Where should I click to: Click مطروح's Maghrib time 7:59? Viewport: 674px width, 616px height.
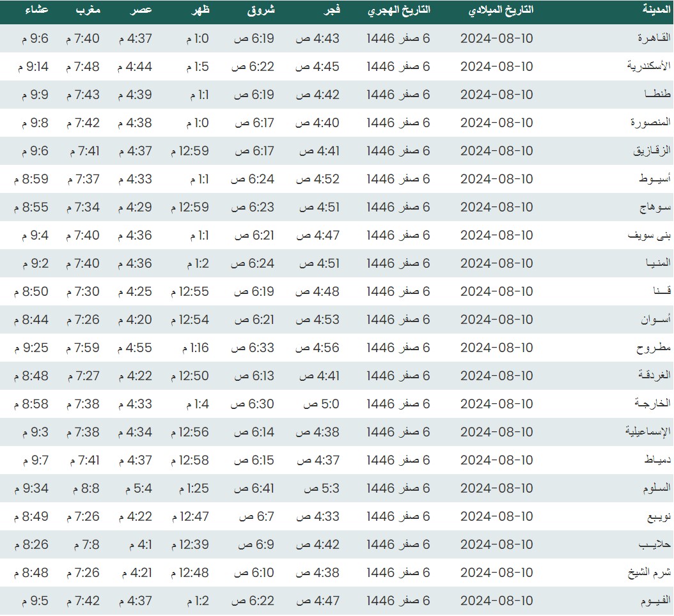82,348
